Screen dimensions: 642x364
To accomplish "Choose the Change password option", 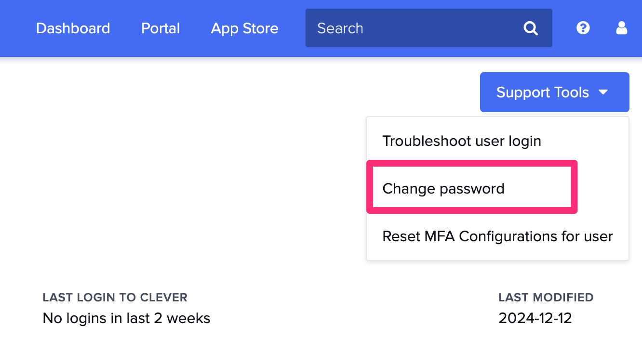I will pos(443,188).
